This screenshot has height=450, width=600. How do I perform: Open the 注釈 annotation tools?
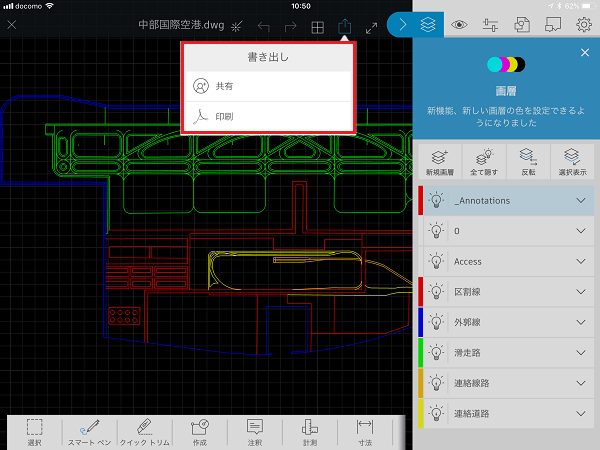255,432
